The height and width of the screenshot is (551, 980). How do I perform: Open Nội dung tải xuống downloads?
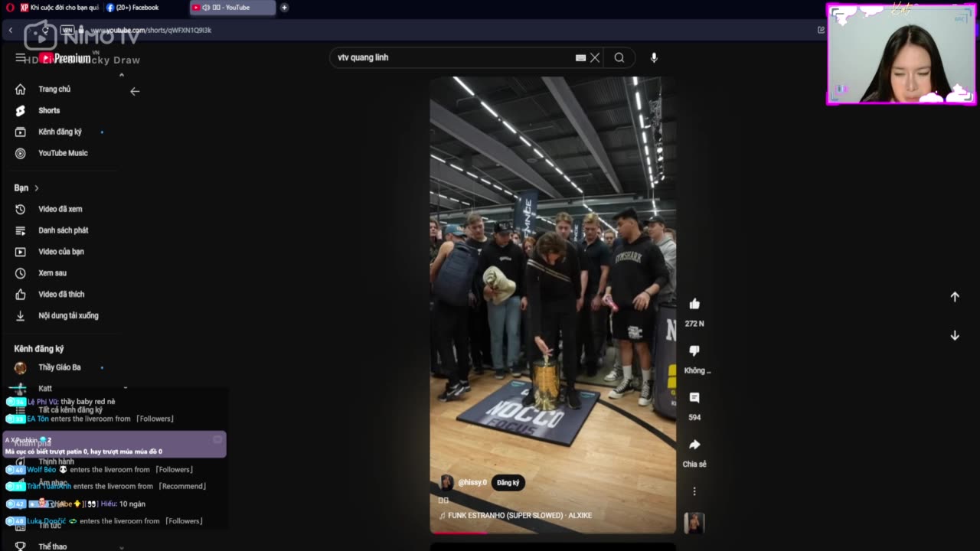click(x=68, y=316)
